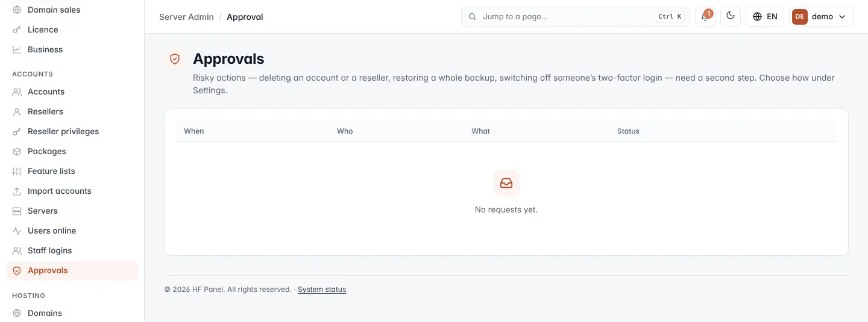
Task: Click the people icon beside Staff logins
Action: pos(17,250)
